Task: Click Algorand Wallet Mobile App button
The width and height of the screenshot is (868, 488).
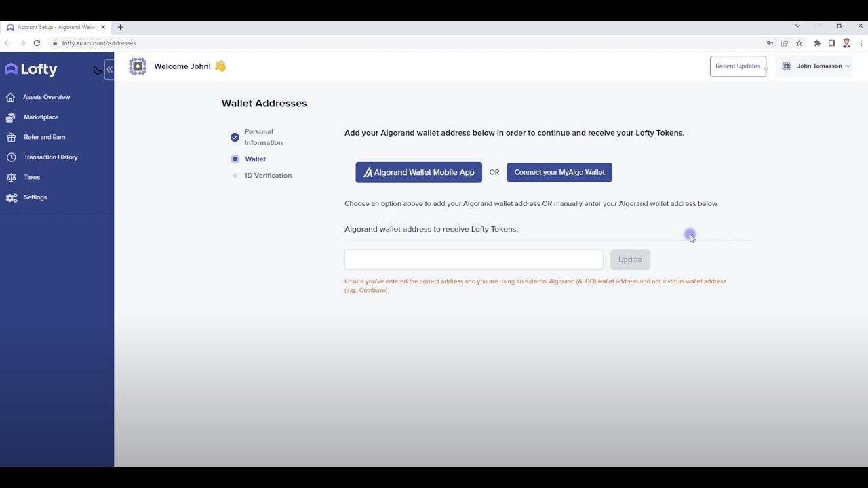Action: click(418, 172)
